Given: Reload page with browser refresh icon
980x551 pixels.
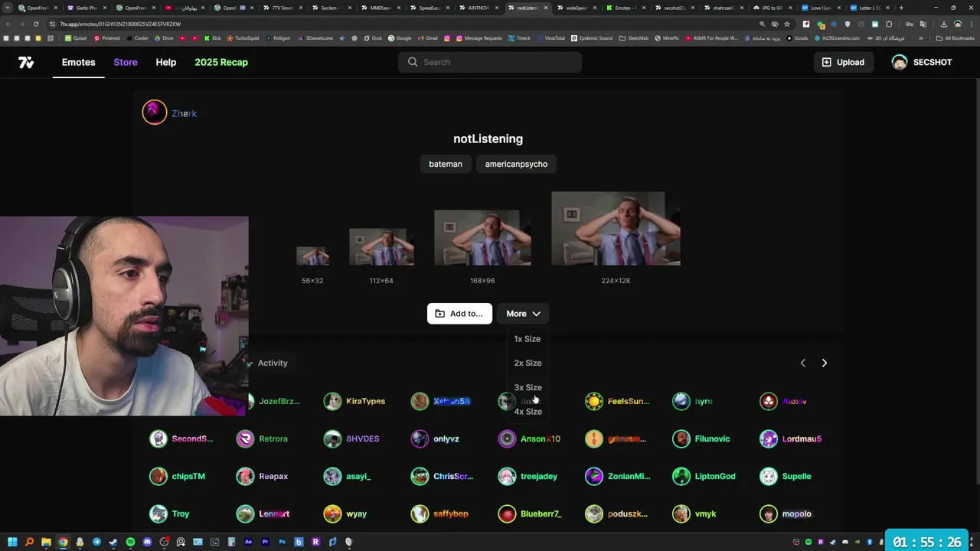Looking at the screenshot, I should 36,24.
